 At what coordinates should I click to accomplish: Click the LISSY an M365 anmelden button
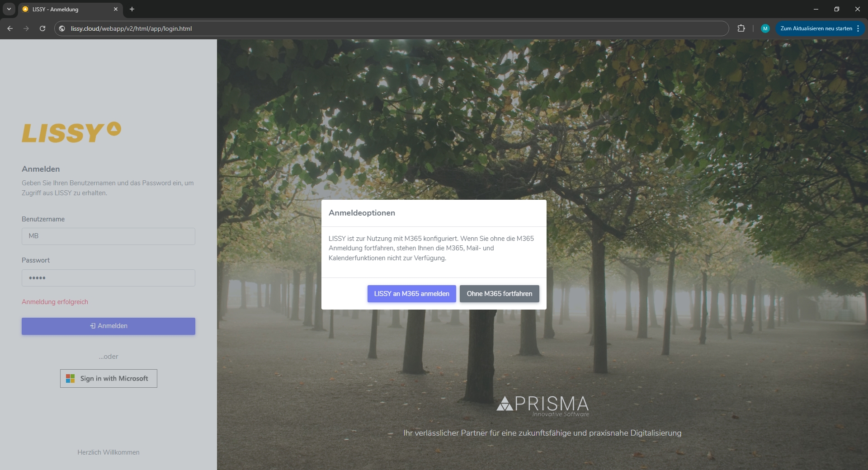(x=411, y=294)
